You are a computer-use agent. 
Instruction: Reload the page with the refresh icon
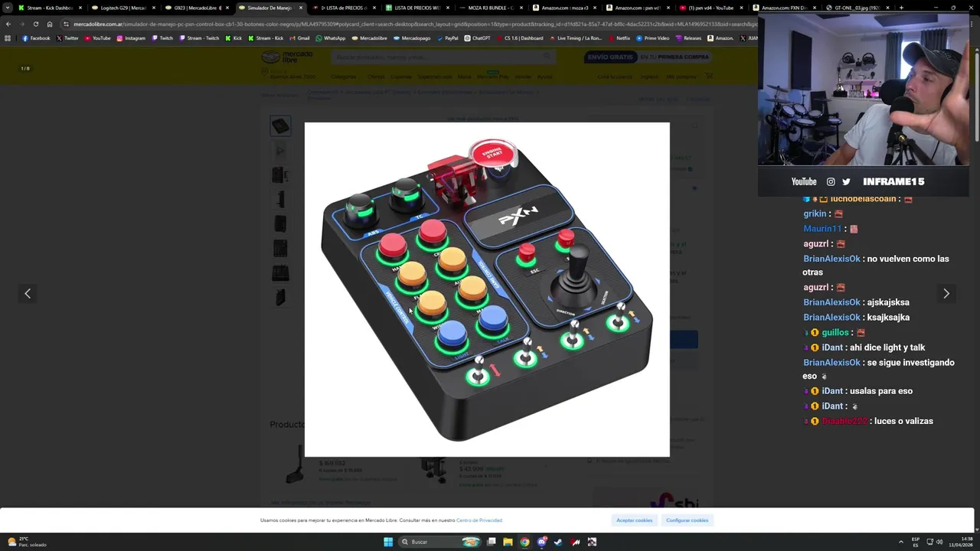pos(35,24)
